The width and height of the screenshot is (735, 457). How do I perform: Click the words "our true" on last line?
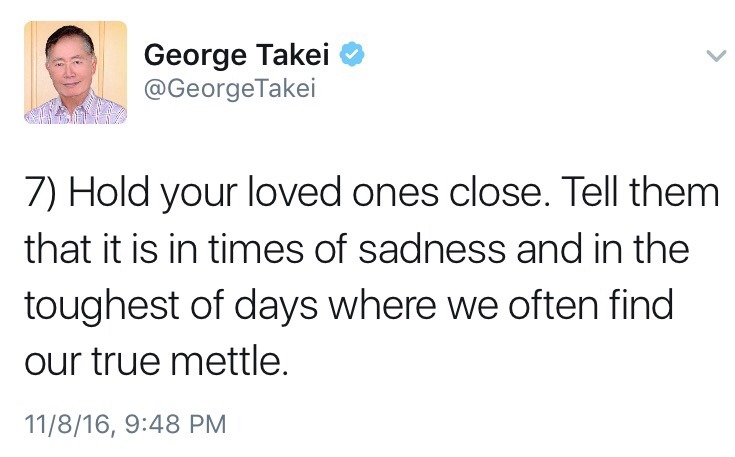pyautogui.click(x=95, y=355)
